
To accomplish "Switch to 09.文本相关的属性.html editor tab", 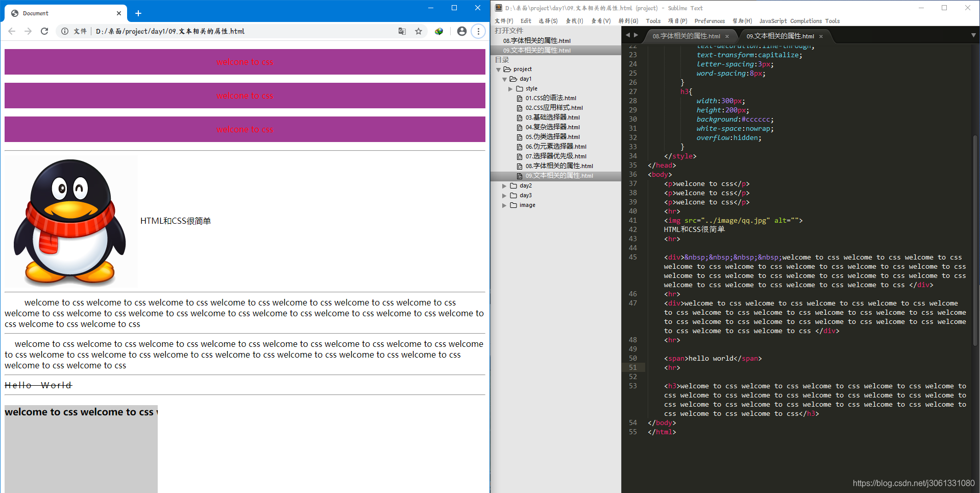I will pyautogui.click(x=780, y=36).
